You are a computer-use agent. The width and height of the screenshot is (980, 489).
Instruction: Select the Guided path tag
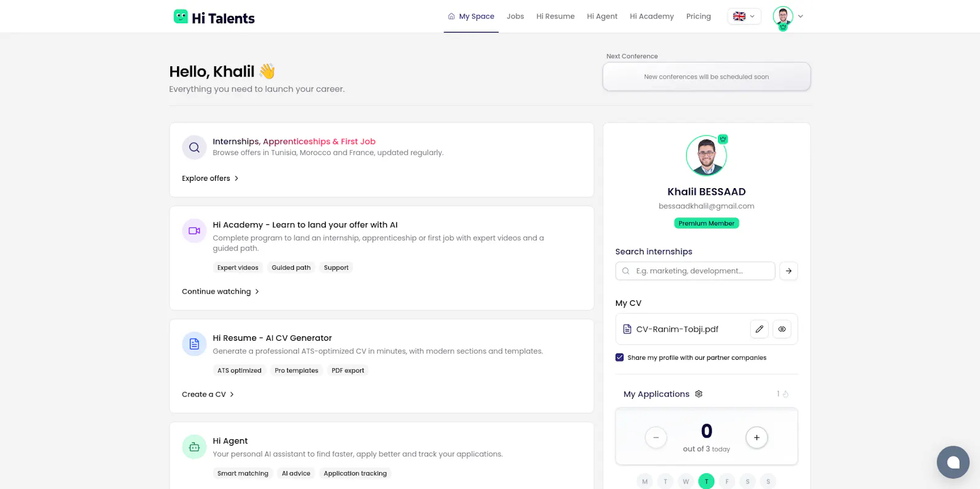tap(291, 268)
